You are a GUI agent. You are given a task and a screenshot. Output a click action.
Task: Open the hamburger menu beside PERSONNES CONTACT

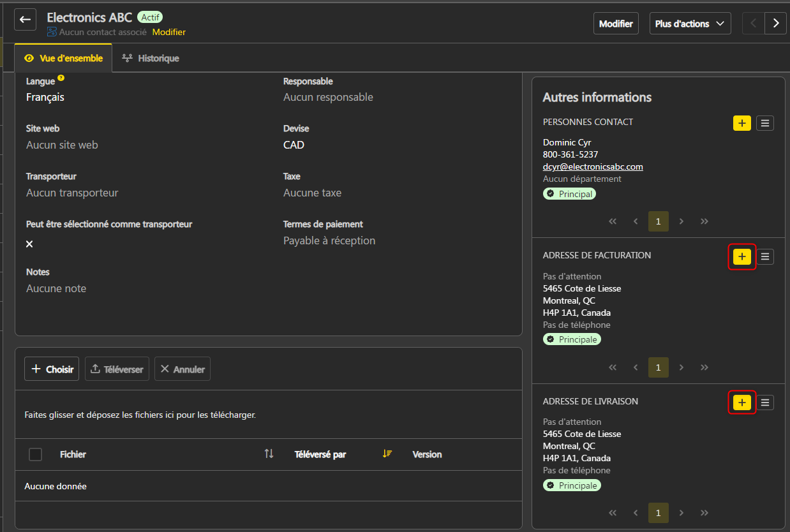[x=765, y=123]
